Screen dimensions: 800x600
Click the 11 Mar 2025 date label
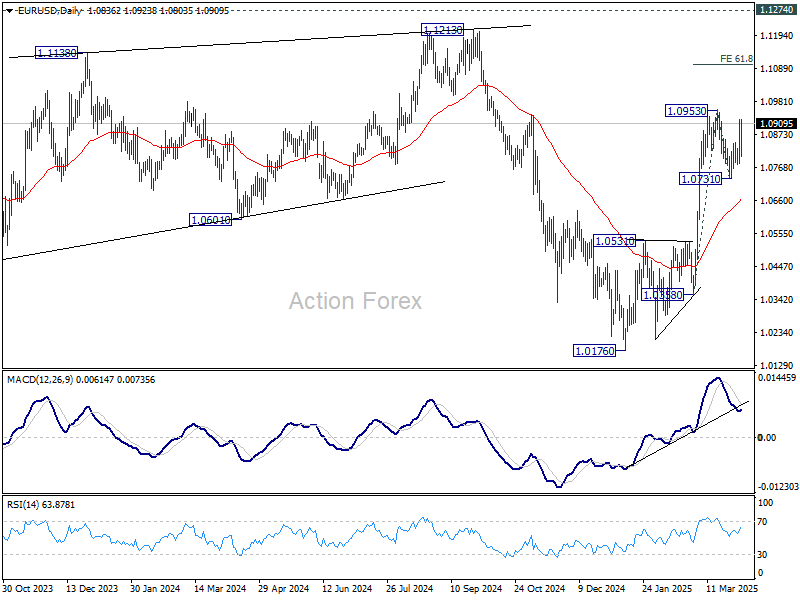tap(732, 588)
